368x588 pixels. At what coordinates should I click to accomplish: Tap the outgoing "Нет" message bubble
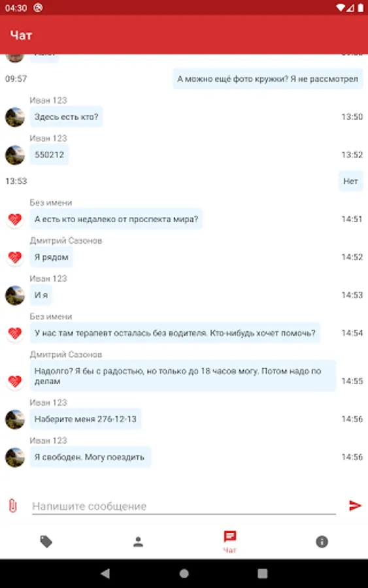pyautogui.click(x=350, y=181)
